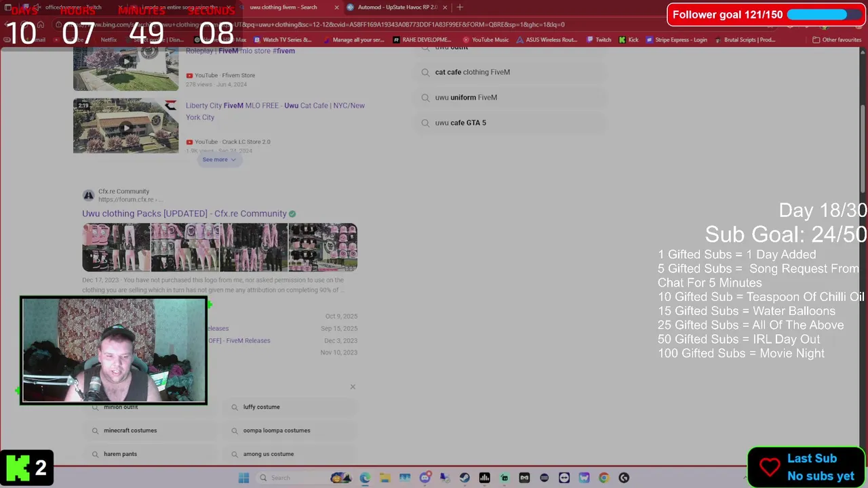Open the Manage all your servers bookmark

(353, 39)
